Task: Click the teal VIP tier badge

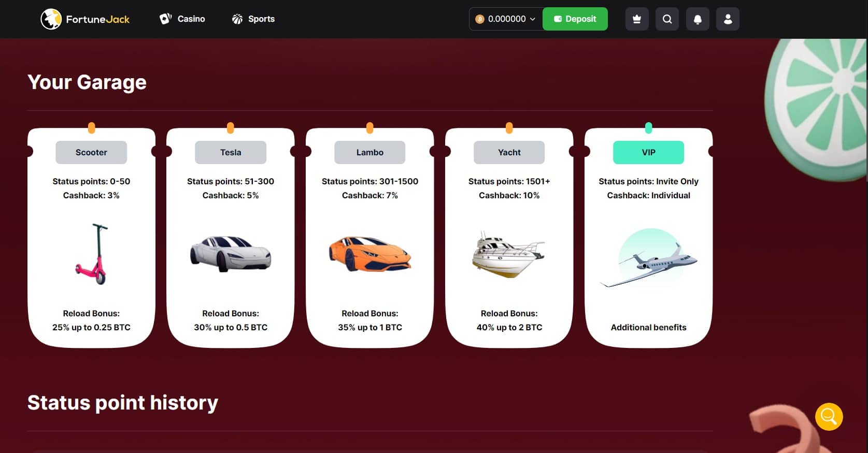Action: tap(648, 152)
